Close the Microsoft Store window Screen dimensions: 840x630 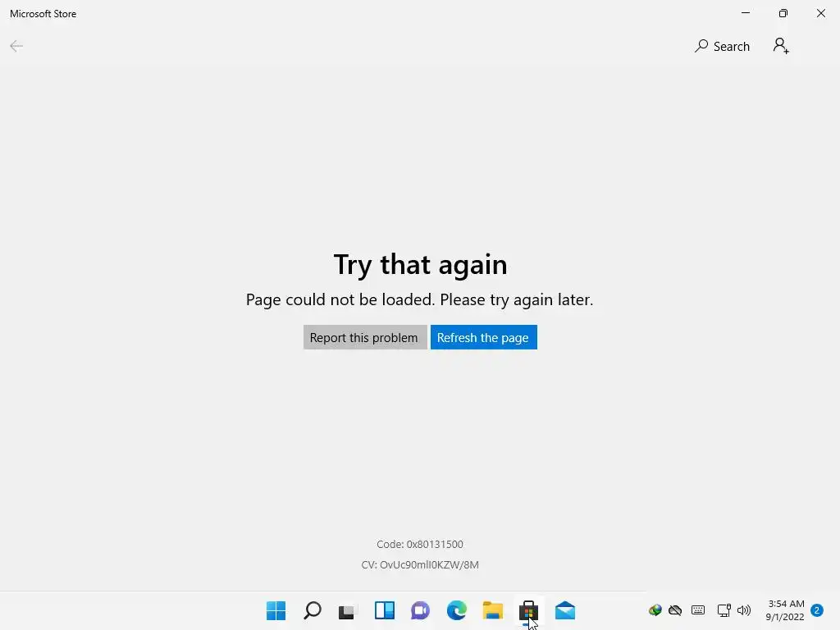point(820,13)
